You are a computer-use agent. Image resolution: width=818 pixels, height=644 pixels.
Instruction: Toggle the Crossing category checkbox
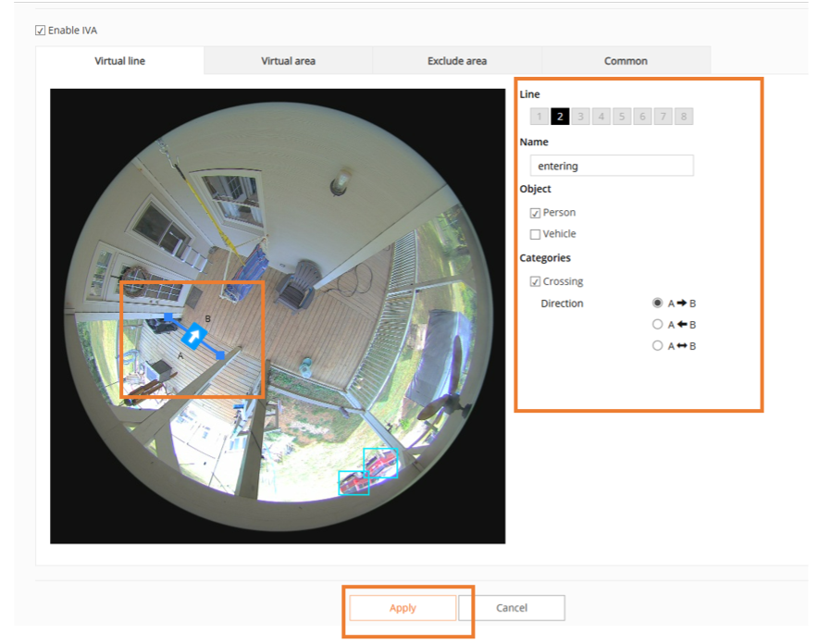[x=536, y=281]
